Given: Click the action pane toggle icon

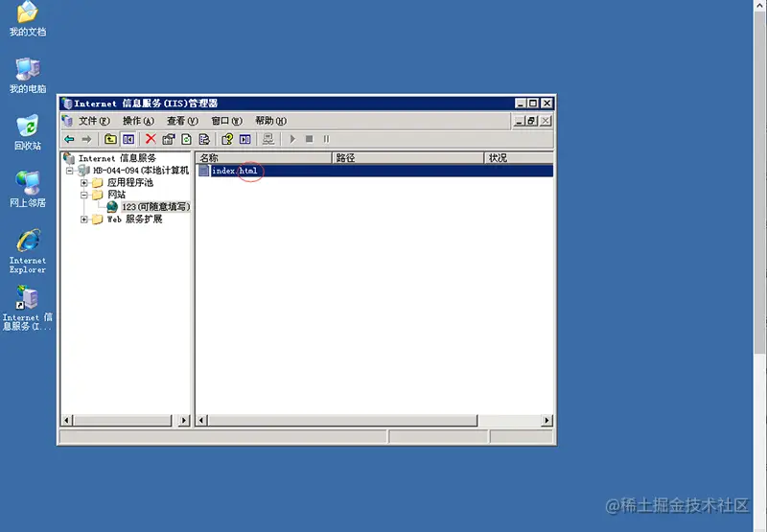Looking at the screenshot, I should 245,139.
